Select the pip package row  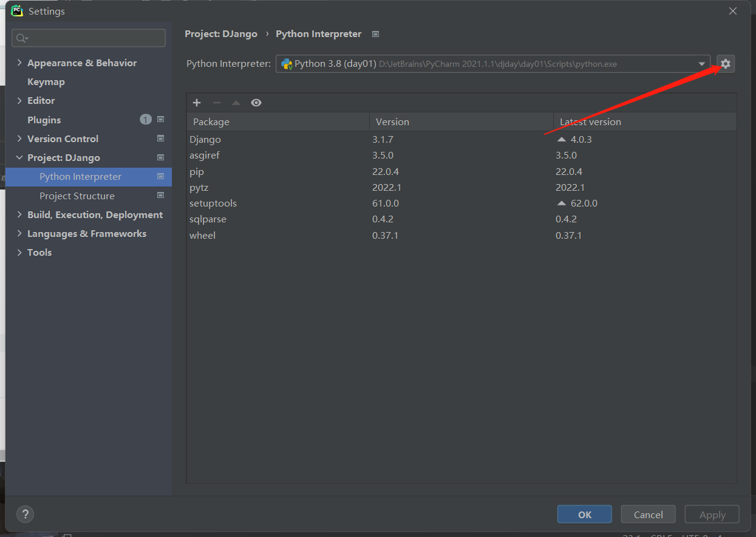click(461, 171)
